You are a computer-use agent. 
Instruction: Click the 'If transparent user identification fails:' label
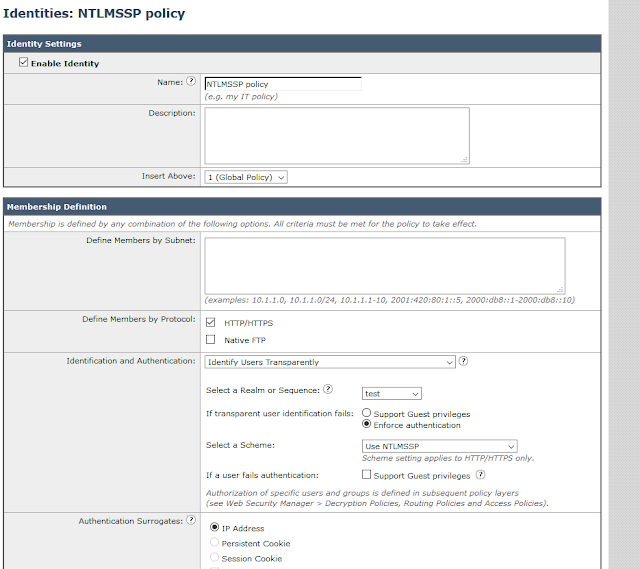tap(280, 413)
